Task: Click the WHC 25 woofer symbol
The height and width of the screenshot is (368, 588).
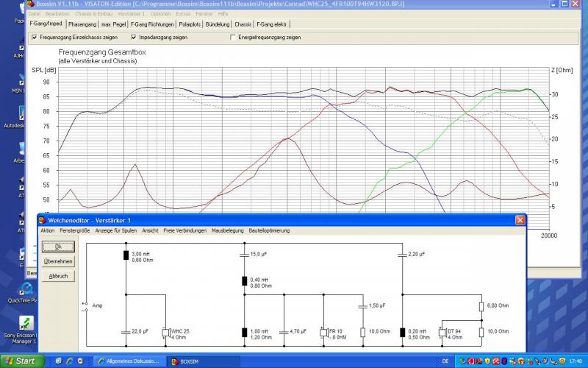Action: (x=164, y=332)
